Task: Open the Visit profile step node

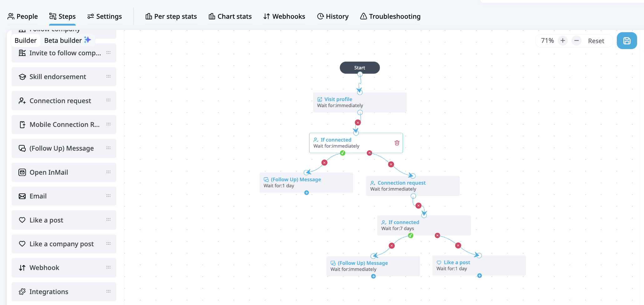Action: 360,102
